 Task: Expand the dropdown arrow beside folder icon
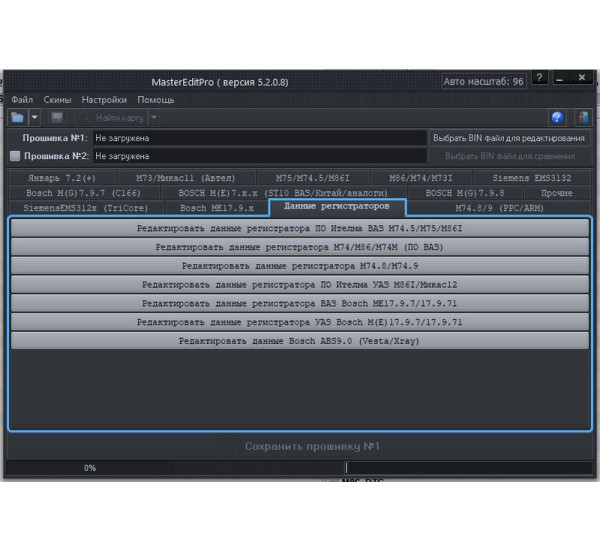click(x=34, y=118)
